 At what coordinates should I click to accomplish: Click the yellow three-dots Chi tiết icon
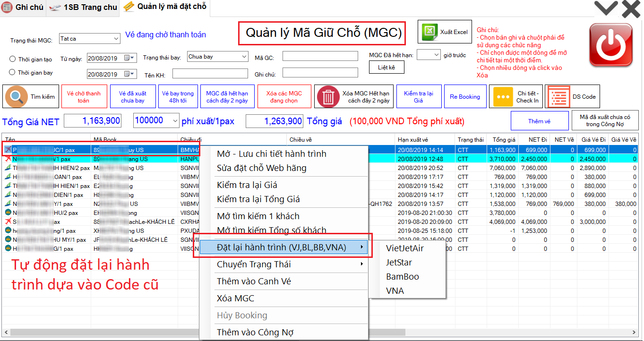tap(502, 97)
